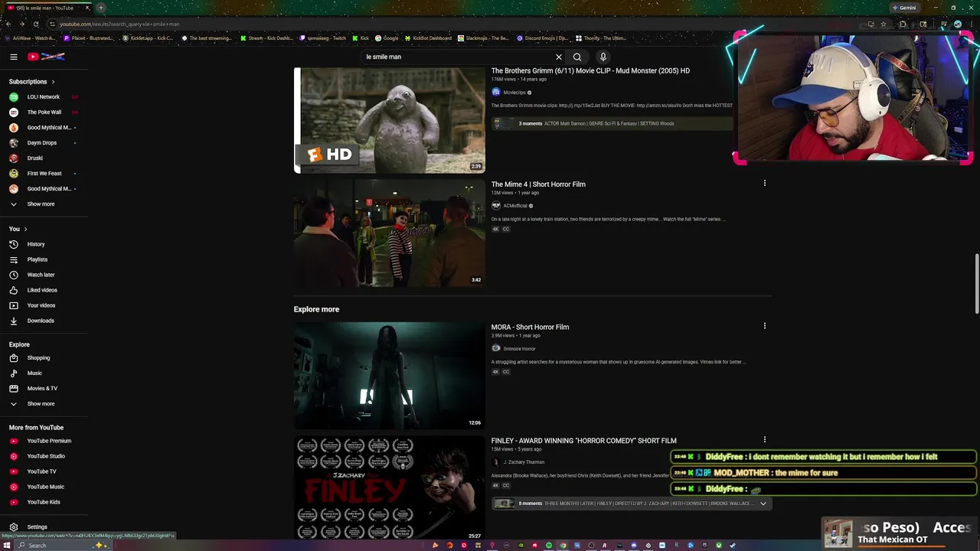Open a new browser tab

coord(100,8)
